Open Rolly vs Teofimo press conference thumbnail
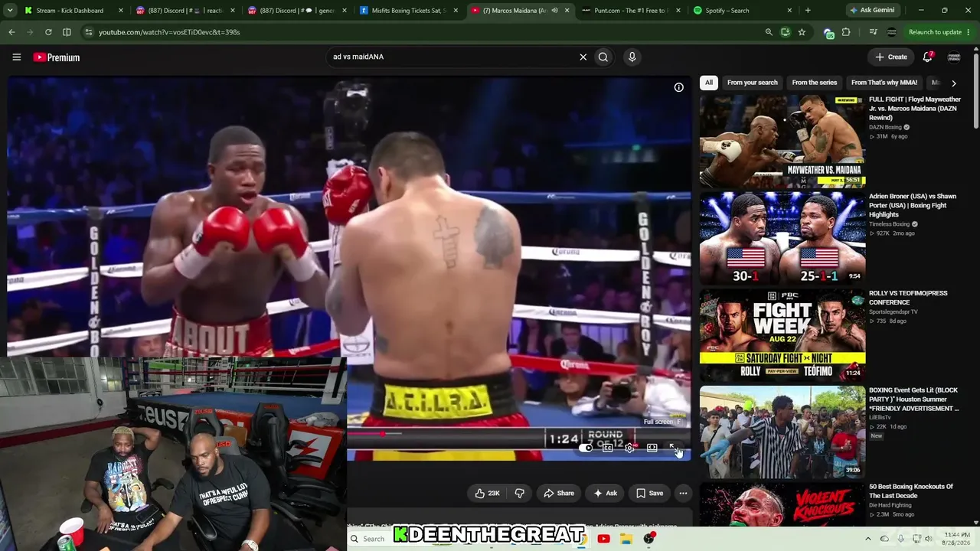This screenshot has height=551, width=980. (782, 334)
